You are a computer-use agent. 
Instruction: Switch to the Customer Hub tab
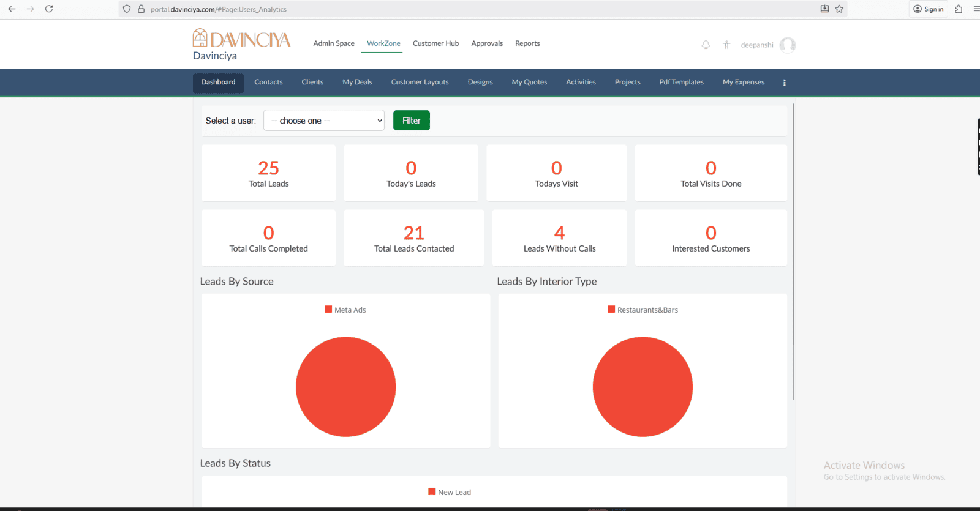pos(435,43)
